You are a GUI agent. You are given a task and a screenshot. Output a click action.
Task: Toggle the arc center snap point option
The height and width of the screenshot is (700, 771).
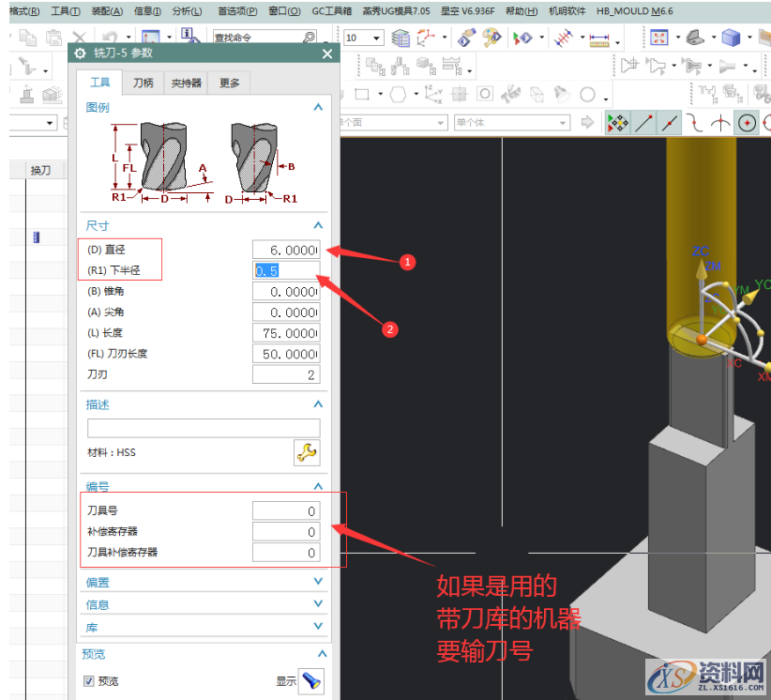(747, 123)
